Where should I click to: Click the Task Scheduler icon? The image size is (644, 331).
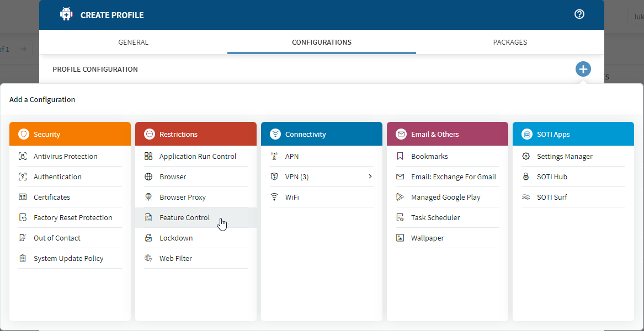point(400,218)
